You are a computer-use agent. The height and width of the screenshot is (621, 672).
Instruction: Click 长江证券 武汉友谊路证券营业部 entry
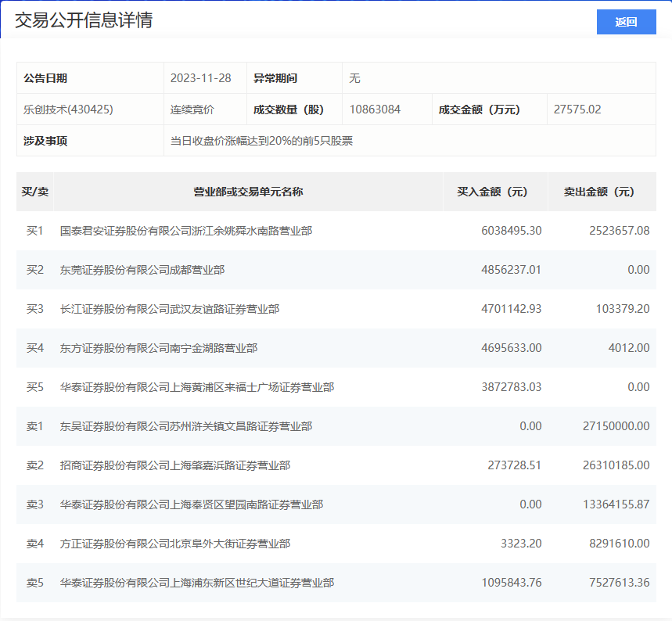[x=170, y=309]
